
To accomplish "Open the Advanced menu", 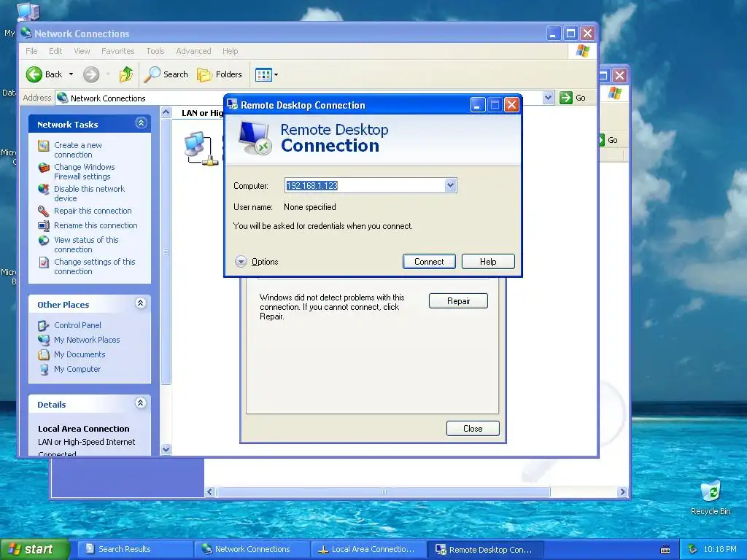I will [x=193, y=51].
